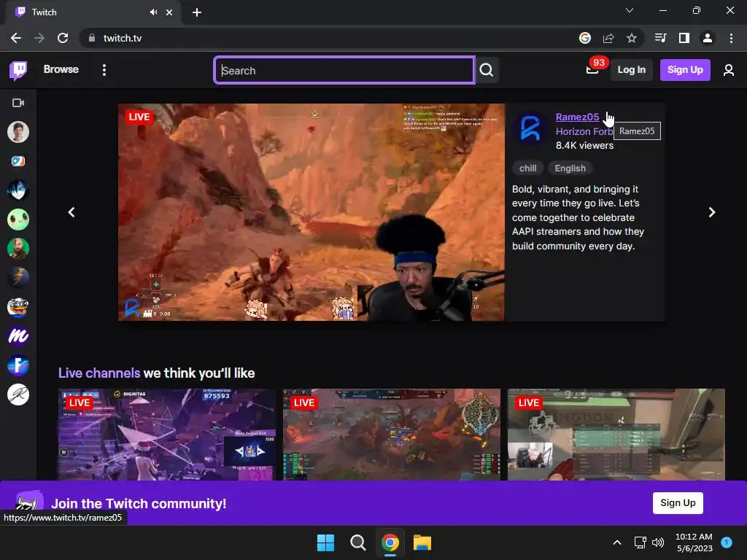Click the share page icon in address bar

pos(608,38)
